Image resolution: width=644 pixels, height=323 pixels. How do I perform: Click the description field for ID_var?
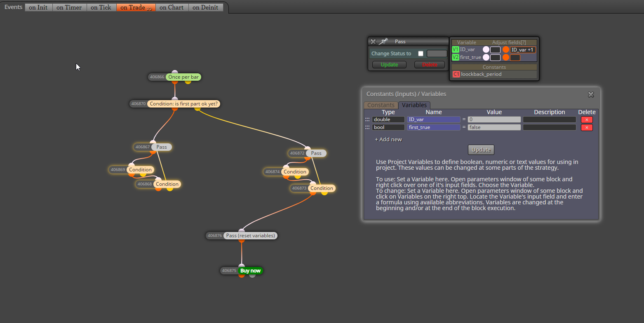click(550, 119)
